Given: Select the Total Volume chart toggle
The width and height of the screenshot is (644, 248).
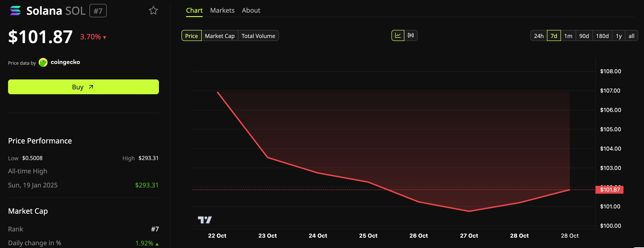Looking at the screenshot, I should click(258, 36).
